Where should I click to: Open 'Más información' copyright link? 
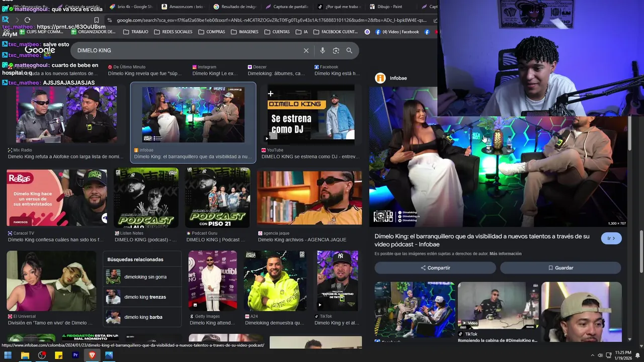(x=506, y=254)
